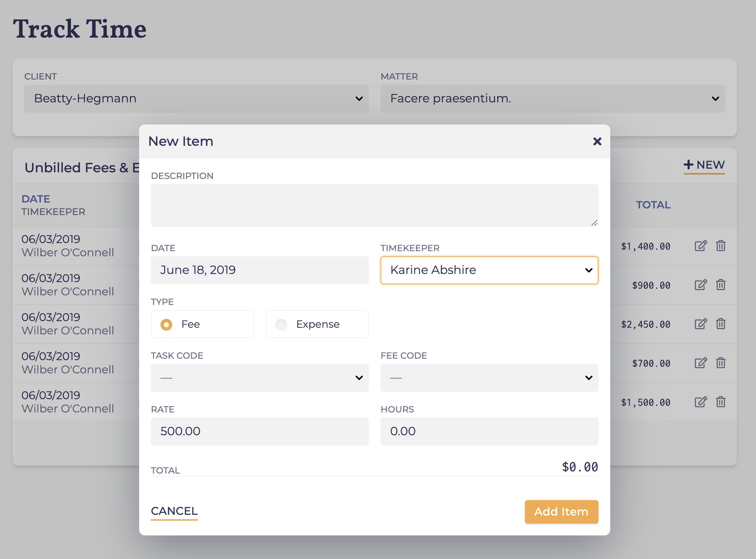Delete the $900.00 fee entry
This screenshot has width=756, height=559.
[x=720, y=285]
